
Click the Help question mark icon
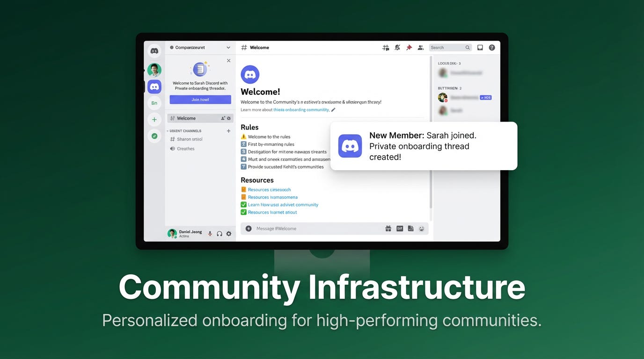coord(492,48)
